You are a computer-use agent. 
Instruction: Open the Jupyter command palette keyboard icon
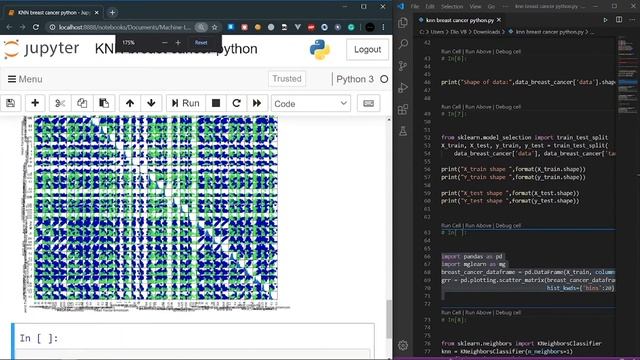[x=369, y=103]
